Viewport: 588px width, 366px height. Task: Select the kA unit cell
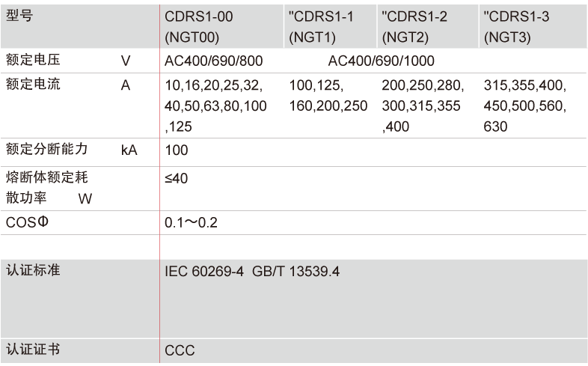(129, 150)
